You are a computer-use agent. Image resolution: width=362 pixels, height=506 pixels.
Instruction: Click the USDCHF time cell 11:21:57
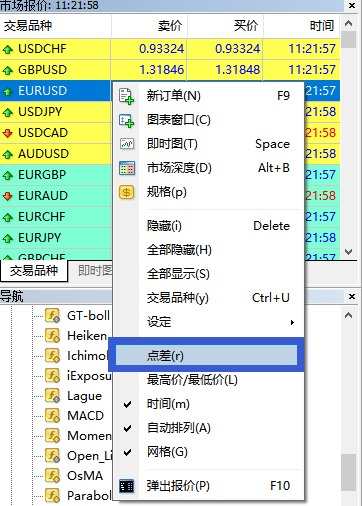312,49
